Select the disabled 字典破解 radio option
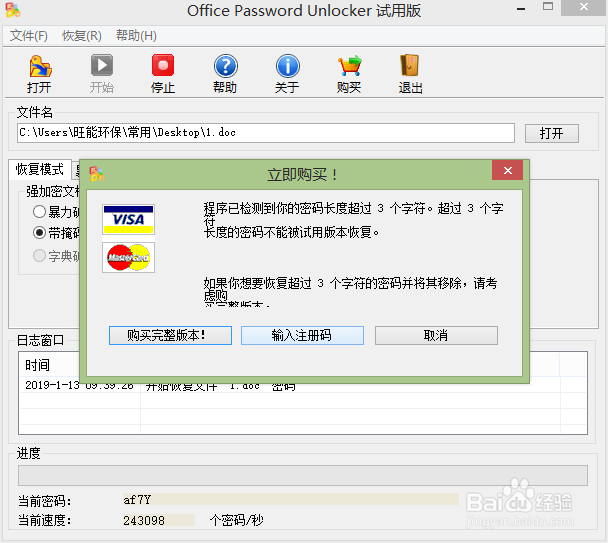Viewport: 608px width, 543px height. 40,256
